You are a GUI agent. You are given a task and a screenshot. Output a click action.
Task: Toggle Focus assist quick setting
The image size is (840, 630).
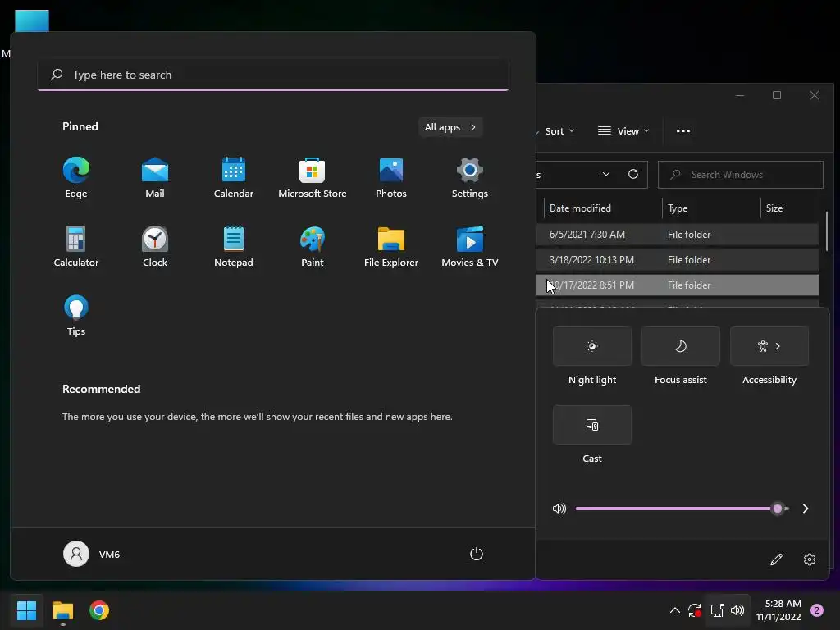[x=680, y=346]
